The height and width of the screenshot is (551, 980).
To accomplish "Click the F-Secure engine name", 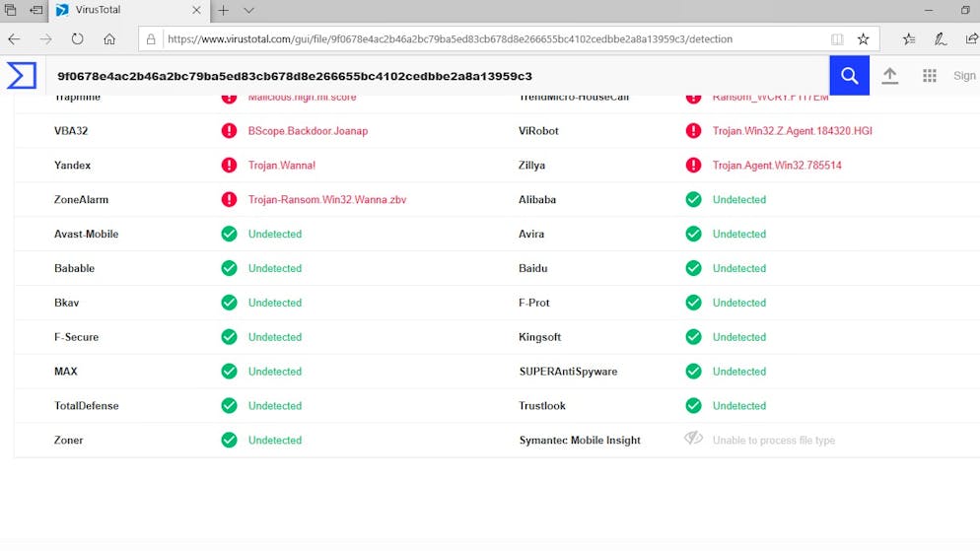I will pos(76,337).
